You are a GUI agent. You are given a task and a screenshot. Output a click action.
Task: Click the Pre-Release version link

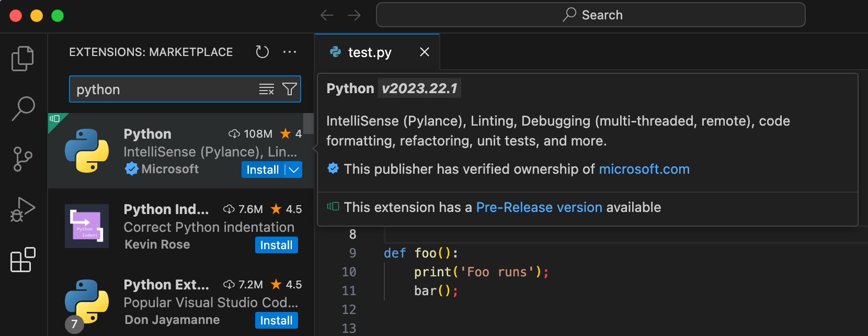[x=539, y=207]
